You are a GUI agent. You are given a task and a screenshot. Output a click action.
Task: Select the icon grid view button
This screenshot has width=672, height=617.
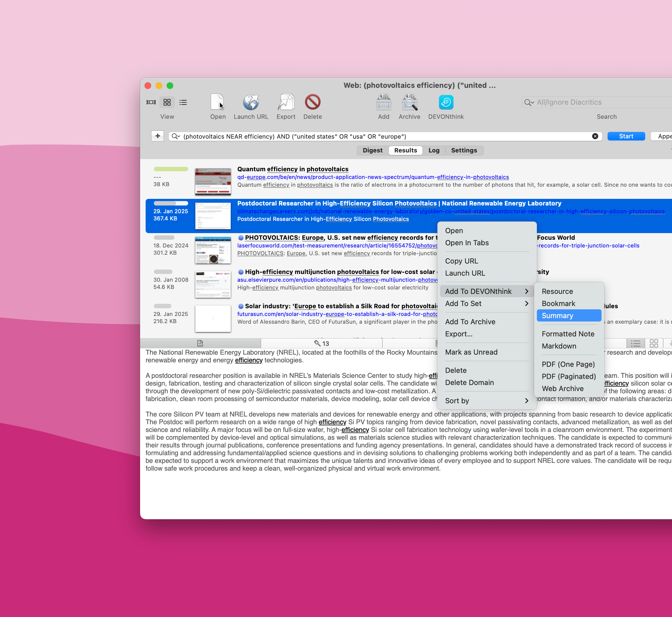[x=167, y=102]
